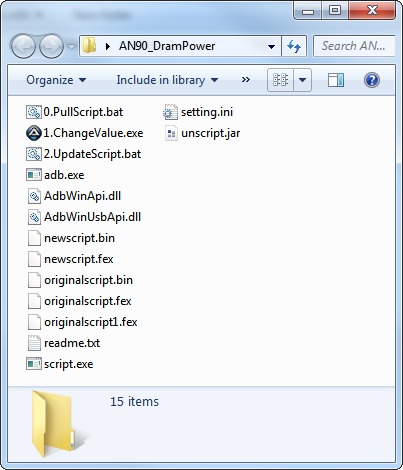403x470 pixels.
Task: Select file name newscript.bin
Action: tap(79, 238)
